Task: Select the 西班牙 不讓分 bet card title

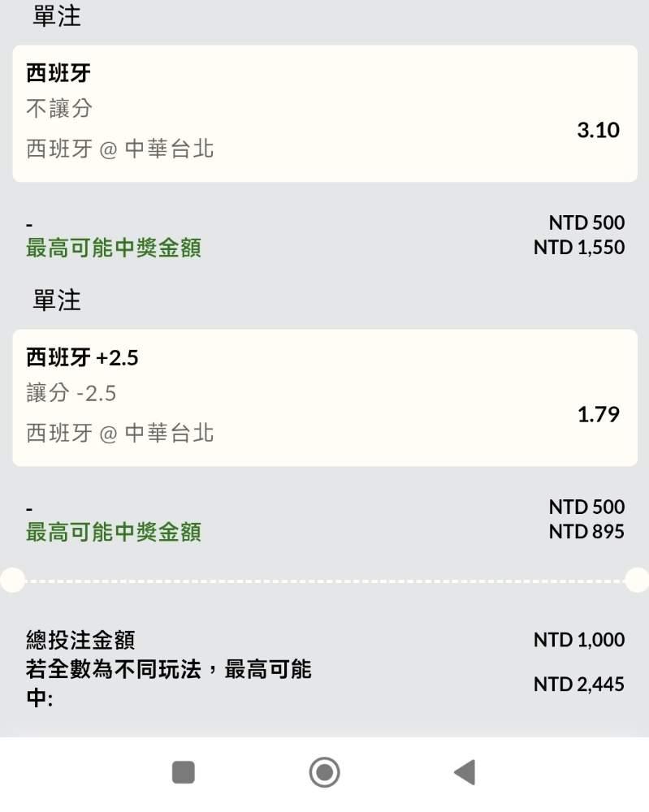Action: 58,73
